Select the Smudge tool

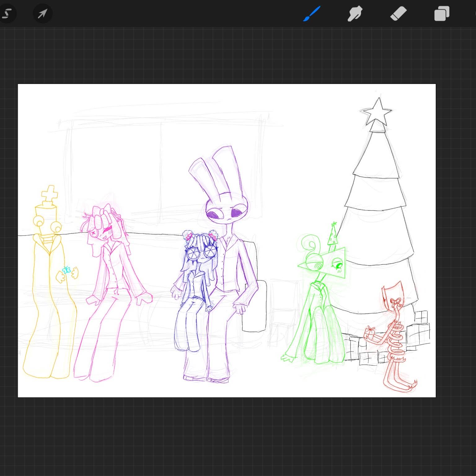click(355, 14)
